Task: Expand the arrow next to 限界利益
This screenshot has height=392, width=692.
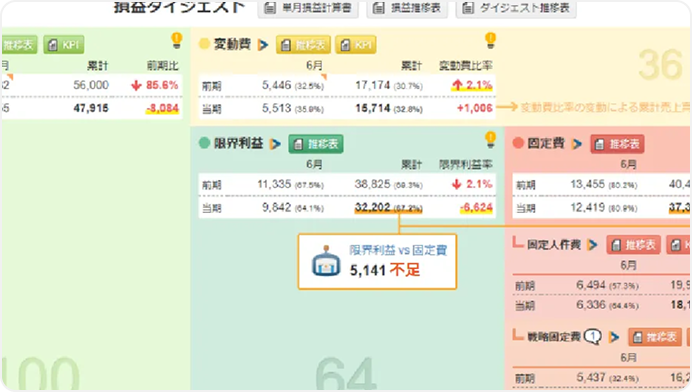Action: click(275, 144)
